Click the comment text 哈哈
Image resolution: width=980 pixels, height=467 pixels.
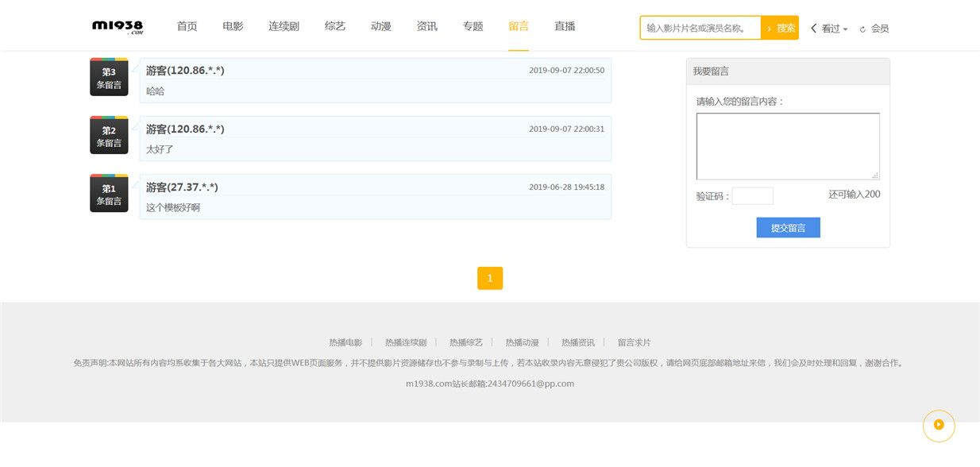point(156,91)
